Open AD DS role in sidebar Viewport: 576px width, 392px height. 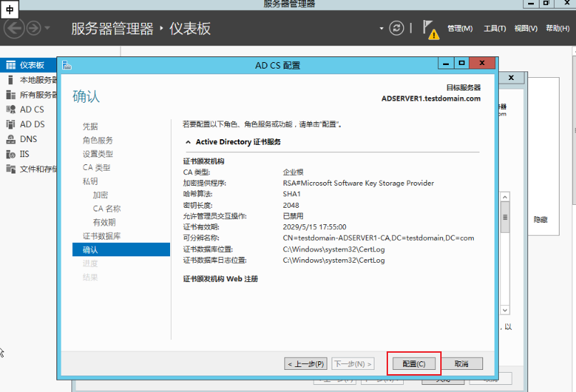pyautogui.click(x=32, y=124)
